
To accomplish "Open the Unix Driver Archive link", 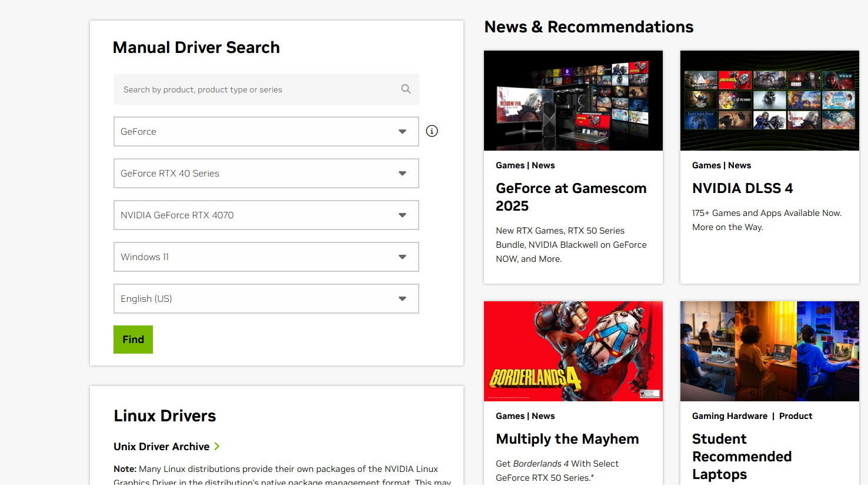I will click(162, 447).
